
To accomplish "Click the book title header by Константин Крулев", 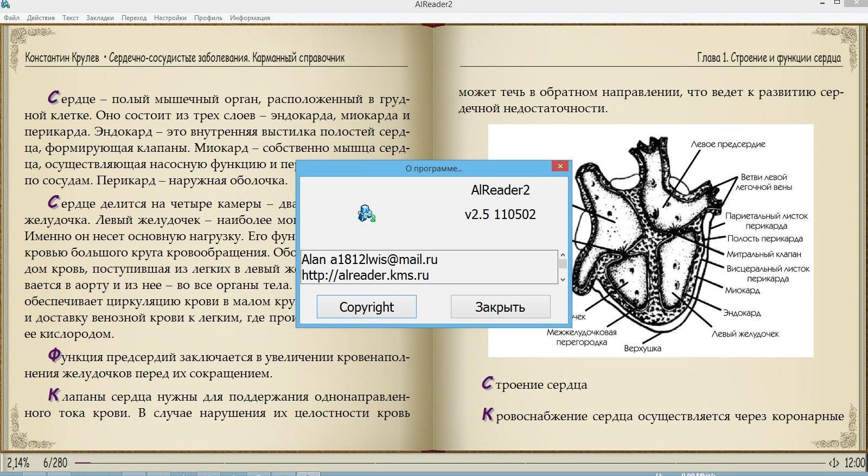I will tap(184, 57).
